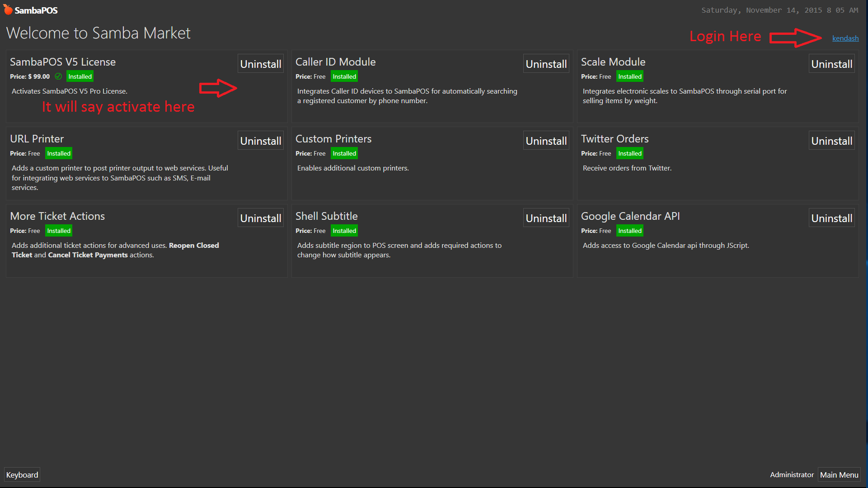Image resolution: width=868 pixels, height=488 pixels.
Task: Uninstall the SambaPOS V5 License
Action: click(260, 64)
